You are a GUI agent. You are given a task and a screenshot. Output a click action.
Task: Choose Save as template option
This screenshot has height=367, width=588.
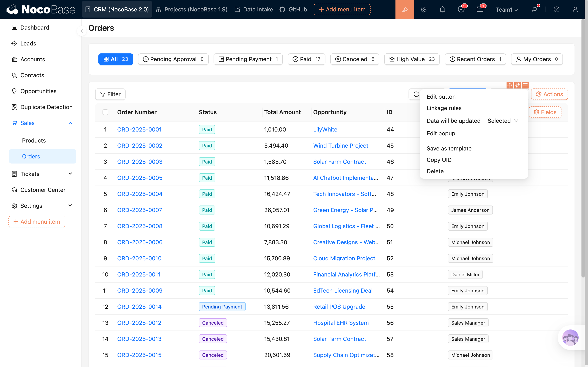click(449, 148)
